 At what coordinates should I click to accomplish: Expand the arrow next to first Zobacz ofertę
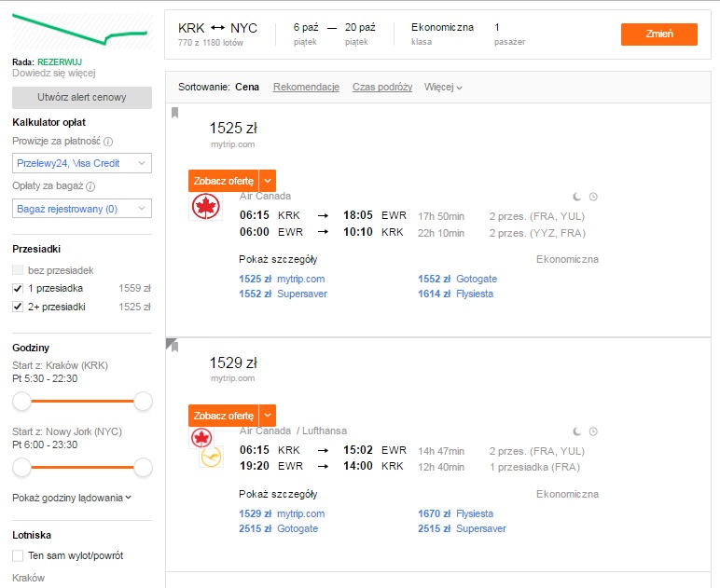pyautogui.click(x=268, y=181)
